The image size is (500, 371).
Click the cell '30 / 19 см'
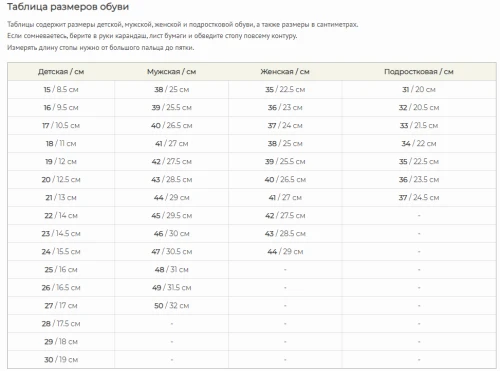(x=61, y=360)
